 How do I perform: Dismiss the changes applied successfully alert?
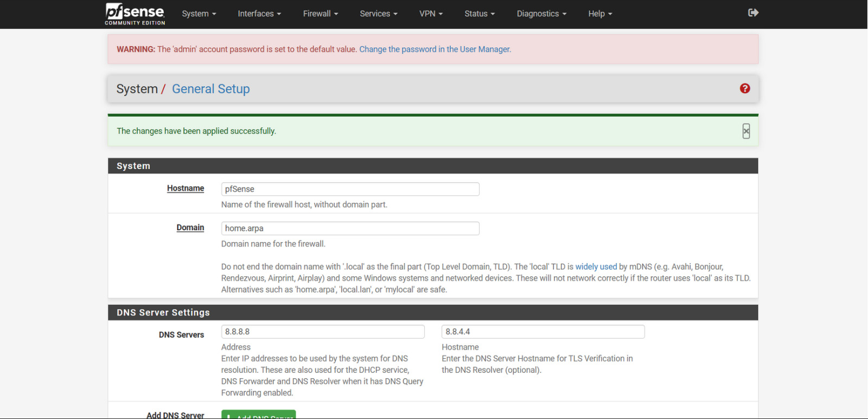(746, 131)
